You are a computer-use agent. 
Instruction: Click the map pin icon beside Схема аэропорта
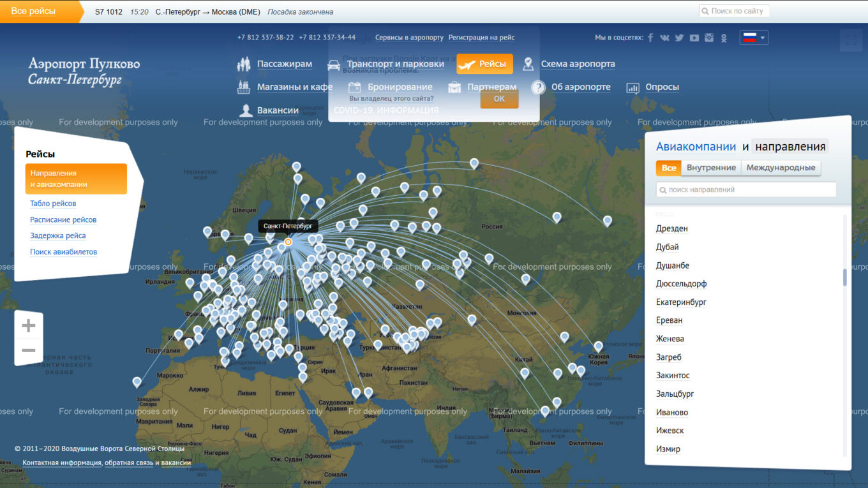[528, 64]
